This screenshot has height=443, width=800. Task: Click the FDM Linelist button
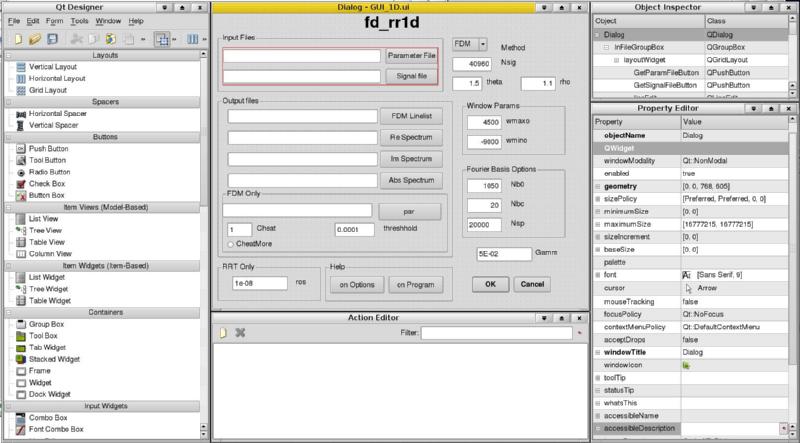coord(411,116)
